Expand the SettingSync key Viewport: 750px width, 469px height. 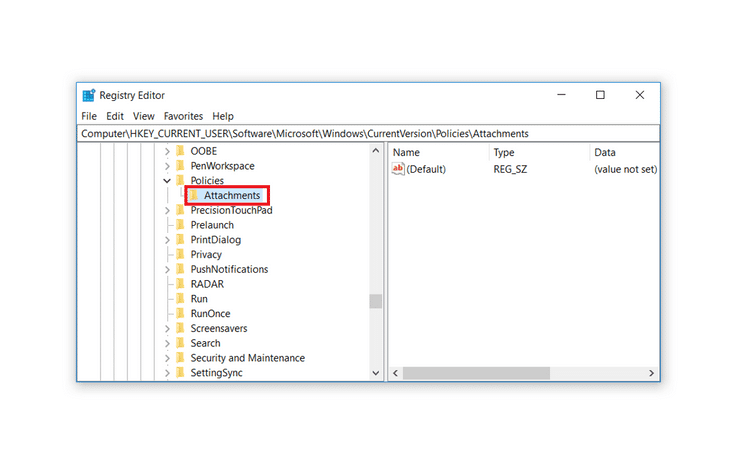click(167, 373)
